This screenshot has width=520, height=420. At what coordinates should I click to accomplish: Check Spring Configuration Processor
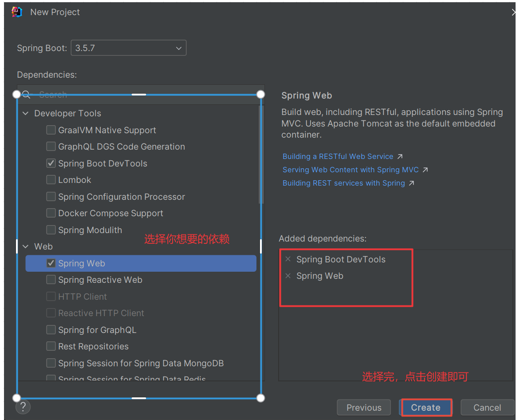coord(51,196)
